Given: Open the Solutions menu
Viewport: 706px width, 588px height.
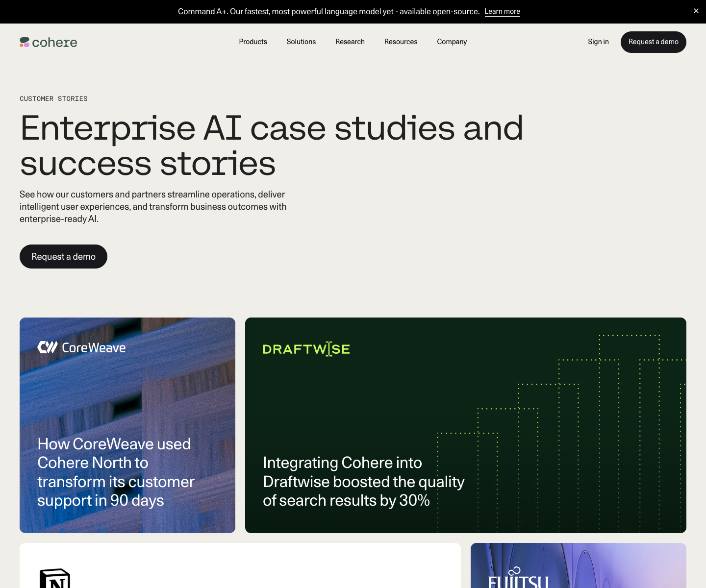Looking at the screenshot, I should click(x=301, y=42).
